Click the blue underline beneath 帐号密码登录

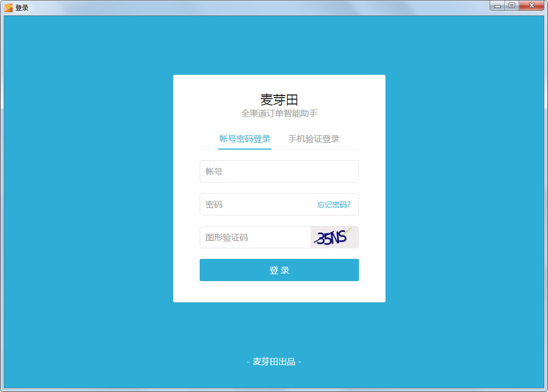tap(245, 149)
